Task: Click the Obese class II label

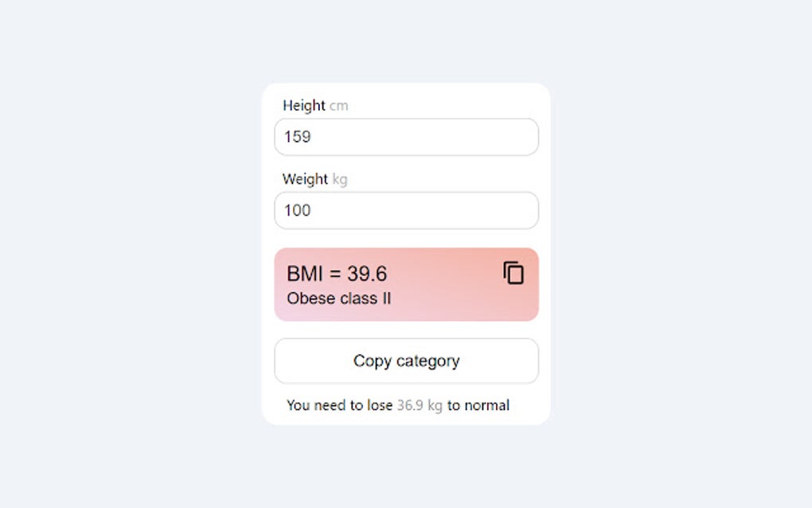Action: click(338, 299)
